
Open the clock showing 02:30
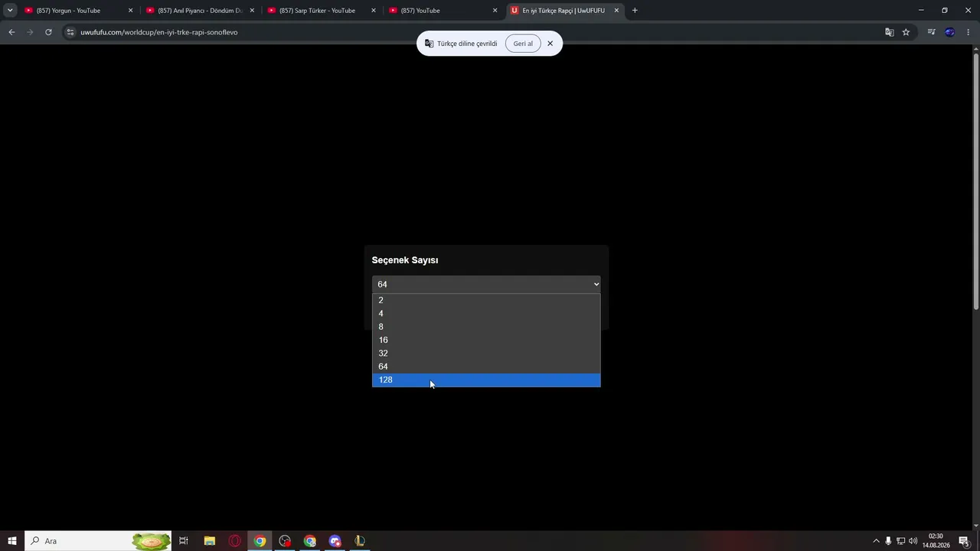936,541
